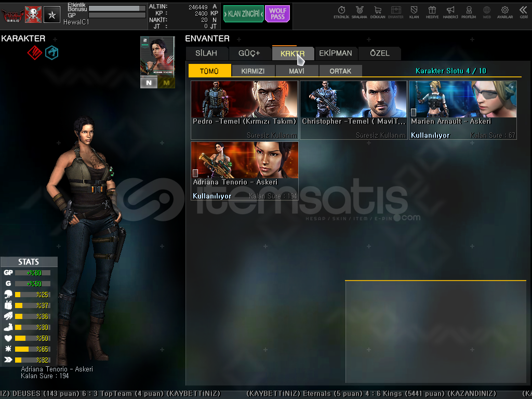The image size is (532, 399).
Task: Click the G +%50 bonus bar
Action: pos(33,284)
